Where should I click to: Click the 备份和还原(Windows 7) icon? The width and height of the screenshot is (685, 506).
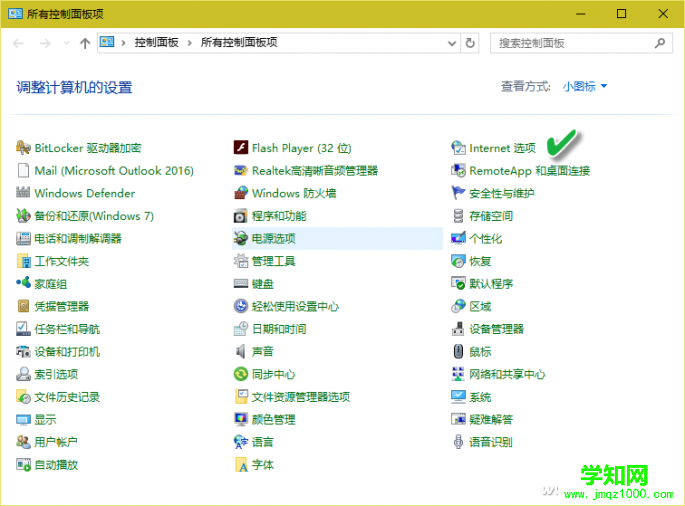pyautogui.click(x=23, y=215)
